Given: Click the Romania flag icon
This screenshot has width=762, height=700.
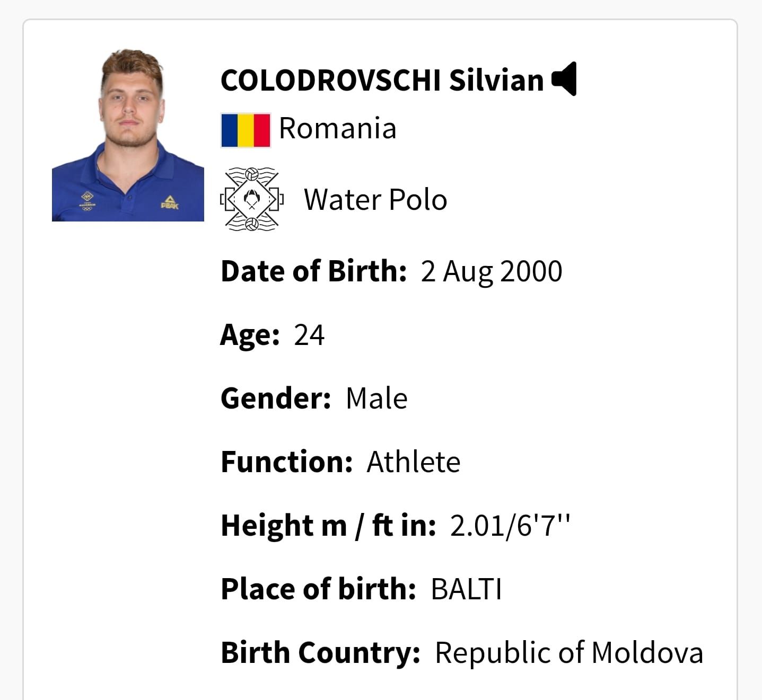Looking at the screenshot, I should pos(246,130).
